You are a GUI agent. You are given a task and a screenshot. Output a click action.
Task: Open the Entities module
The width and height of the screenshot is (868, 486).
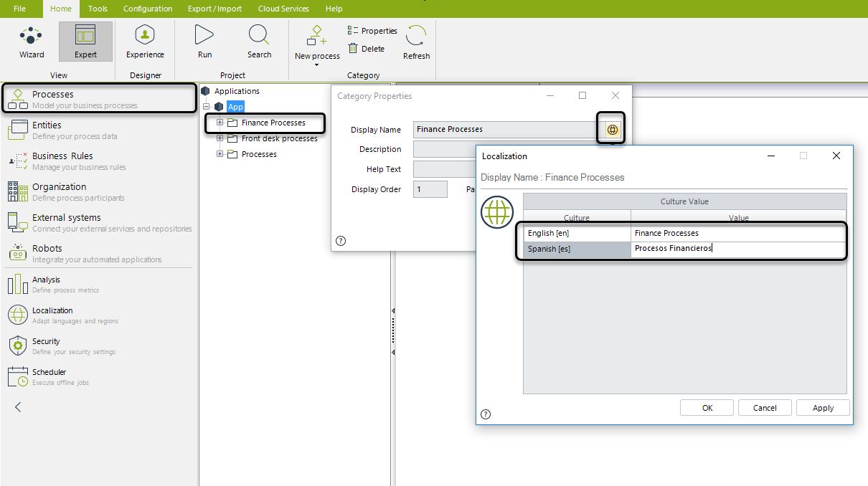coord(98,130)
